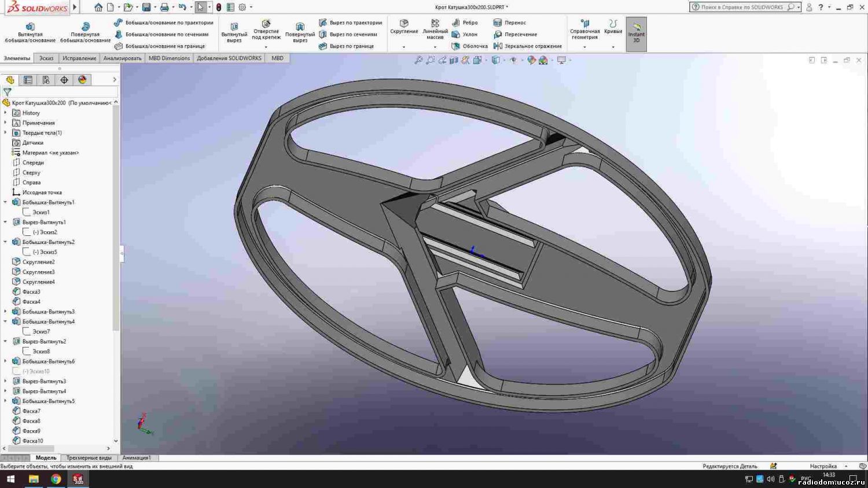This screenshot has height=488, width=868.
Task: Click the Save document icon
Action: click(146, 8)
